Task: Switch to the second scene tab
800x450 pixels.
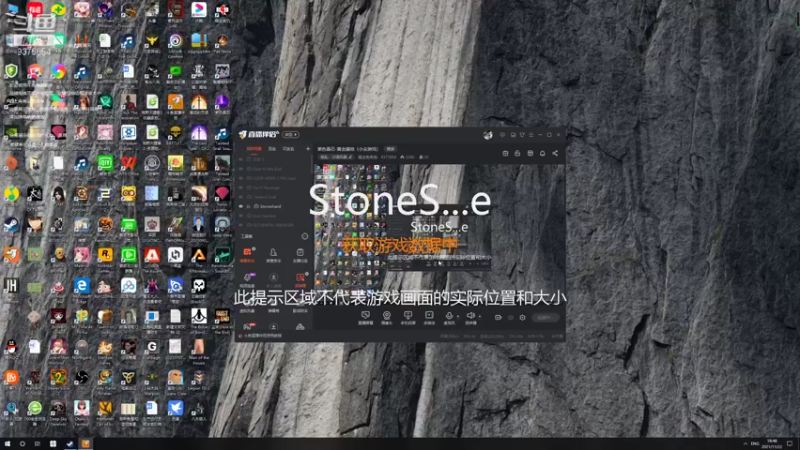Action: click(x=272, y=149)
